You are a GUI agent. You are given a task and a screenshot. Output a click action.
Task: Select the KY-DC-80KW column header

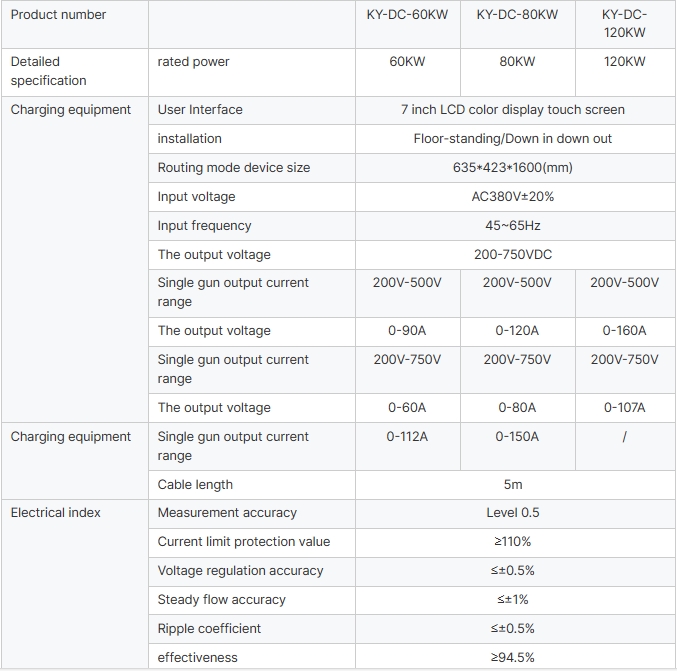point(517,15)
